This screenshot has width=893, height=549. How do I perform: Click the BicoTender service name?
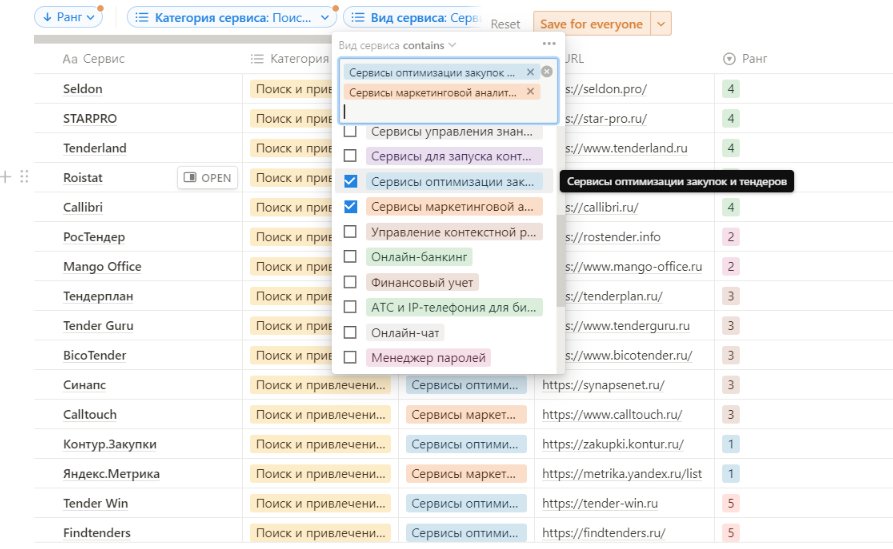tap(95, 355)
